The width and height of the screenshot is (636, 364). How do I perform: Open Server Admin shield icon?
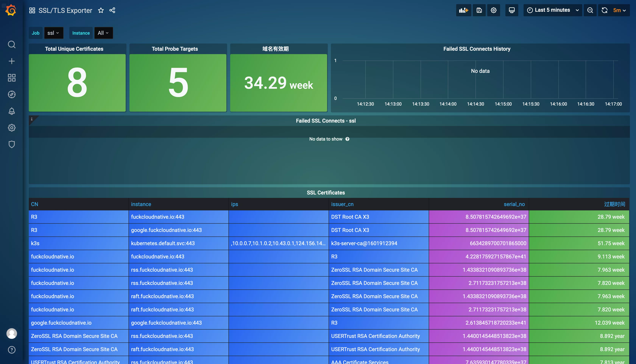pyautogui.click(x=12, y=144)
